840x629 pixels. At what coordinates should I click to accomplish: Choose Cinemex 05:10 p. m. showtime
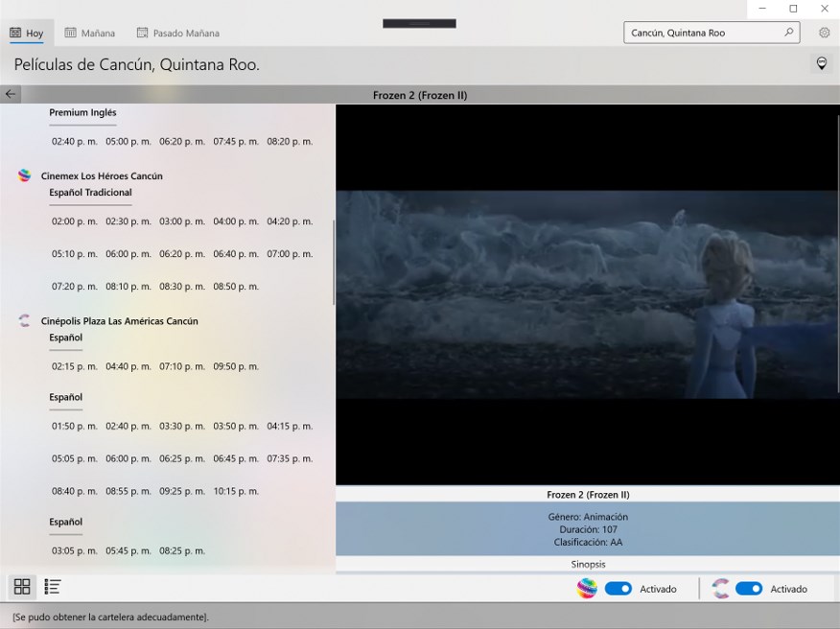75,254
